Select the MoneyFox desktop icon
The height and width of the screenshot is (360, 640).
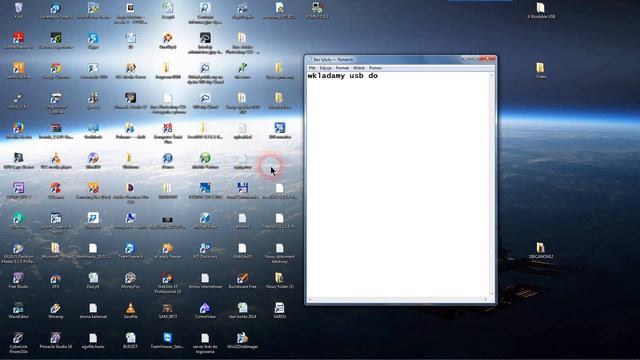pyautogui.click(x=130, y=281)
